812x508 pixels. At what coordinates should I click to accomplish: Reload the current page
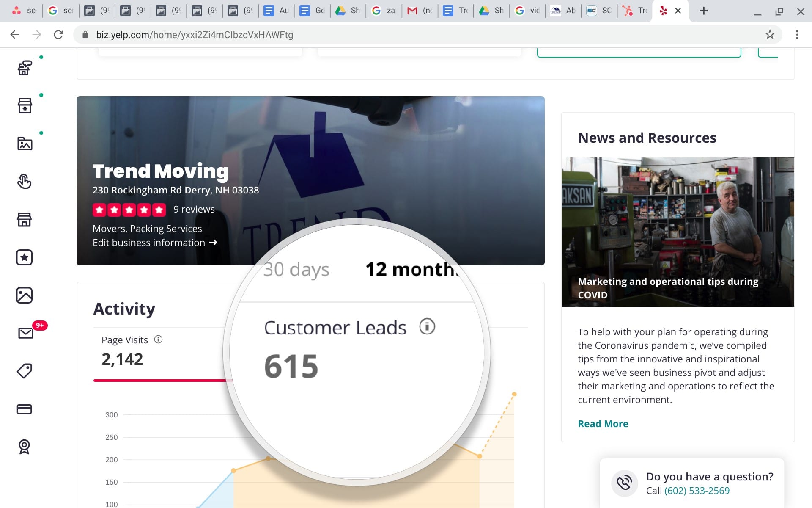[58, 35]
